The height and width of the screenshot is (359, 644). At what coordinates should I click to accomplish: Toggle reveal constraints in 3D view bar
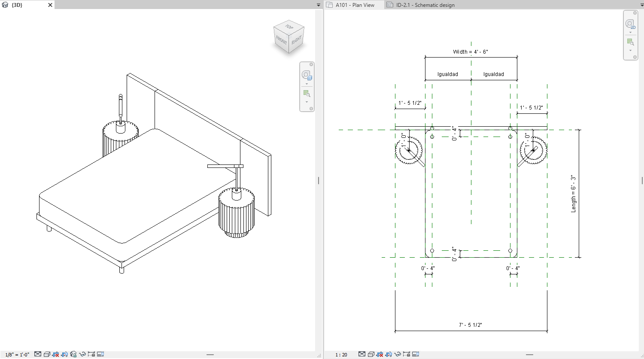pyautogui.click(x=91, y=354)
